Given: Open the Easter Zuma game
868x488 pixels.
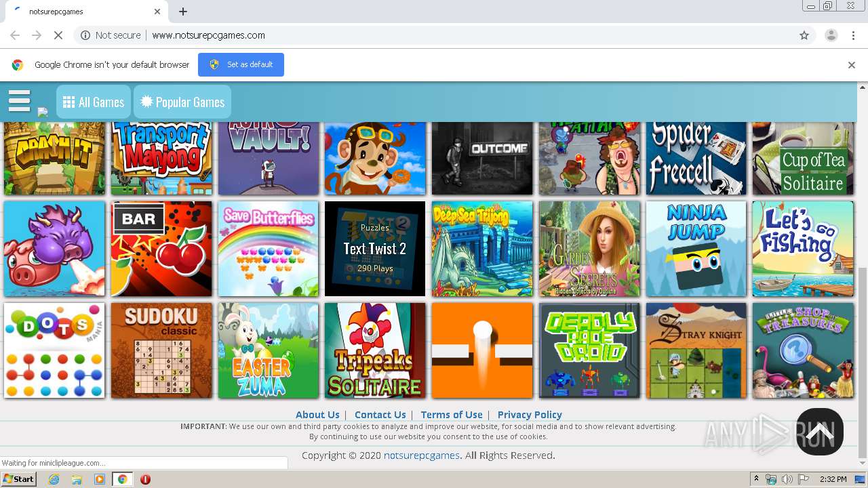Looking at the screenshot, I should click(269, 350).
